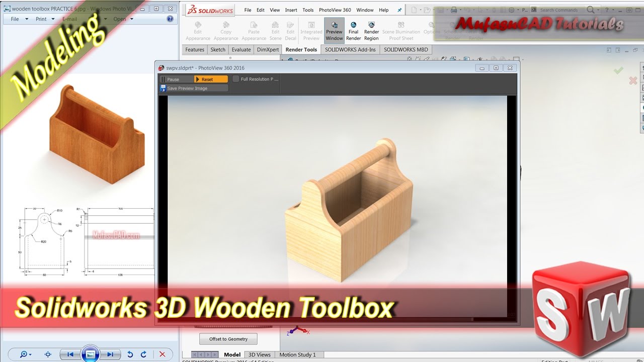Launch Integrated Preview
This screenshot has width=644, height=362.
coord(311,31)
